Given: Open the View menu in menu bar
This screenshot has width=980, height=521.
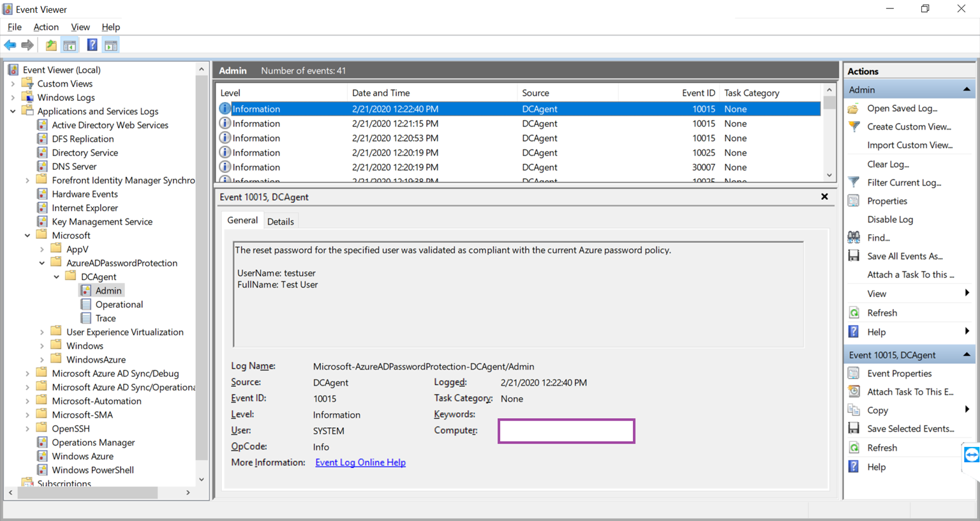Looking at the screenshot, I should (x=80, y=27).
